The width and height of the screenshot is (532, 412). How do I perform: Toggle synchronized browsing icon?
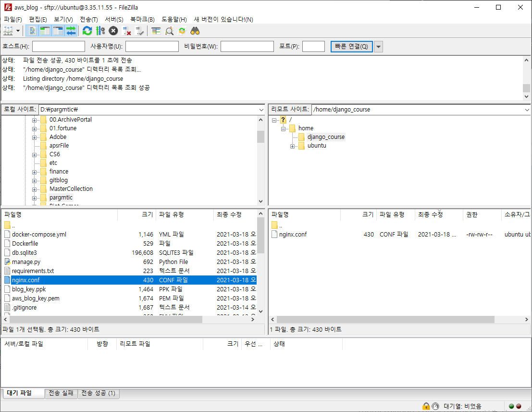pos(182,31)
